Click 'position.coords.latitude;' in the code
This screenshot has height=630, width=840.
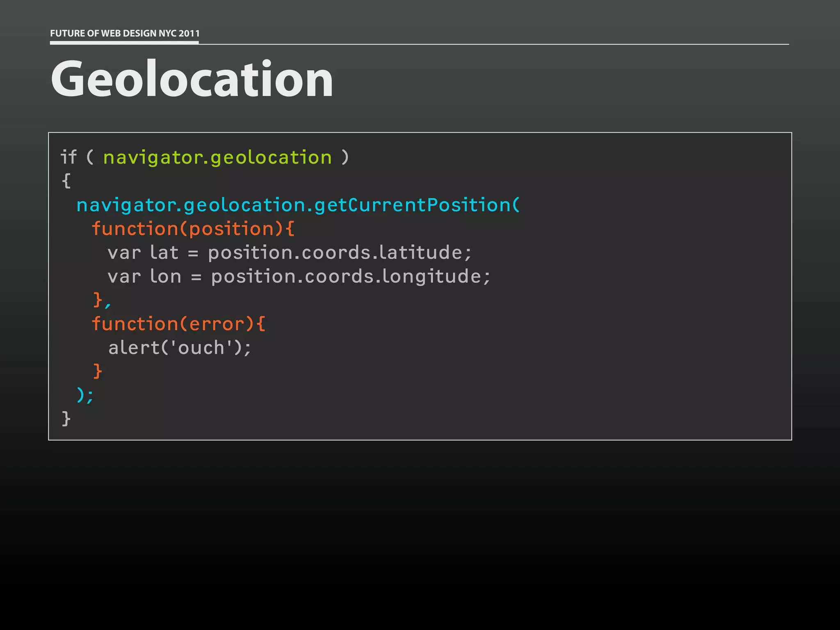[x=340, y=253]
